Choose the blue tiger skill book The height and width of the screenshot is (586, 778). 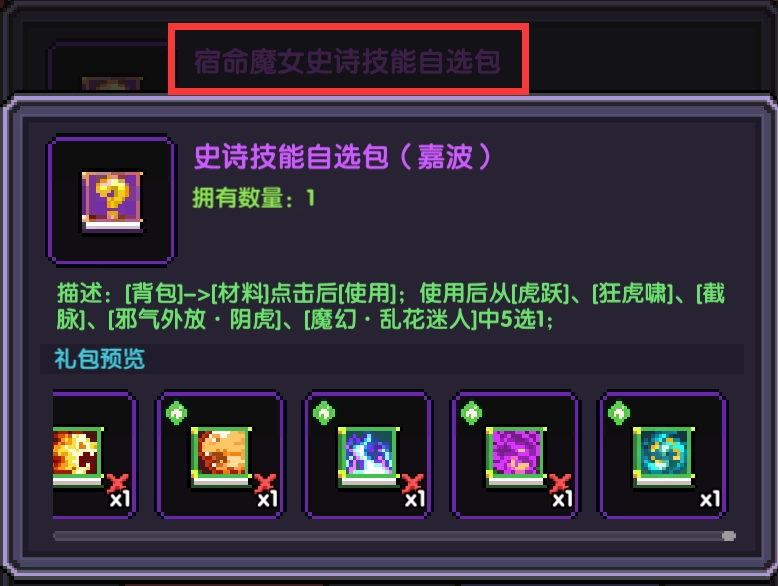pos(369,456)
